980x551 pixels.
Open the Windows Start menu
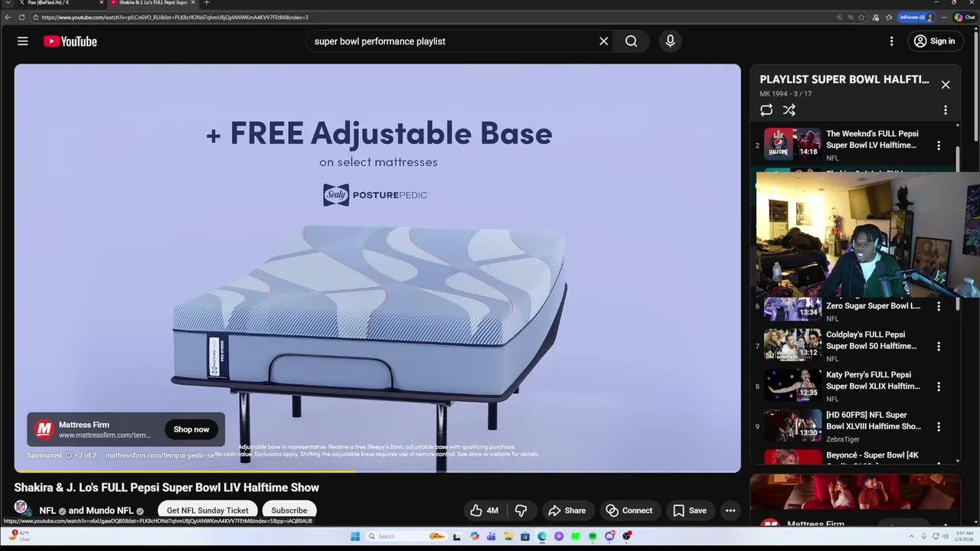[355, 536]
